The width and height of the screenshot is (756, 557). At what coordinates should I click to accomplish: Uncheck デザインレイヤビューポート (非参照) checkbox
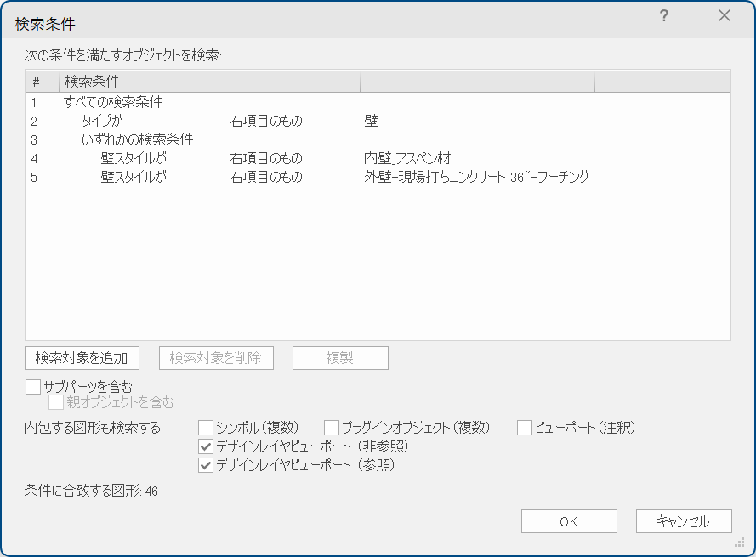[206, 446]
